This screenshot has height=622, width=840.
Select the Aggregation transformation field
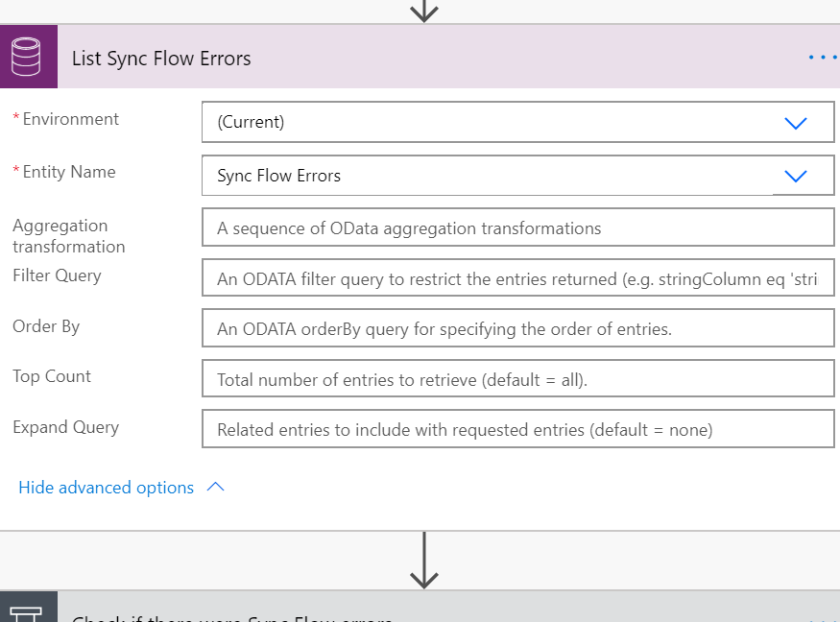pyautogui.click(x=517, y=227)
